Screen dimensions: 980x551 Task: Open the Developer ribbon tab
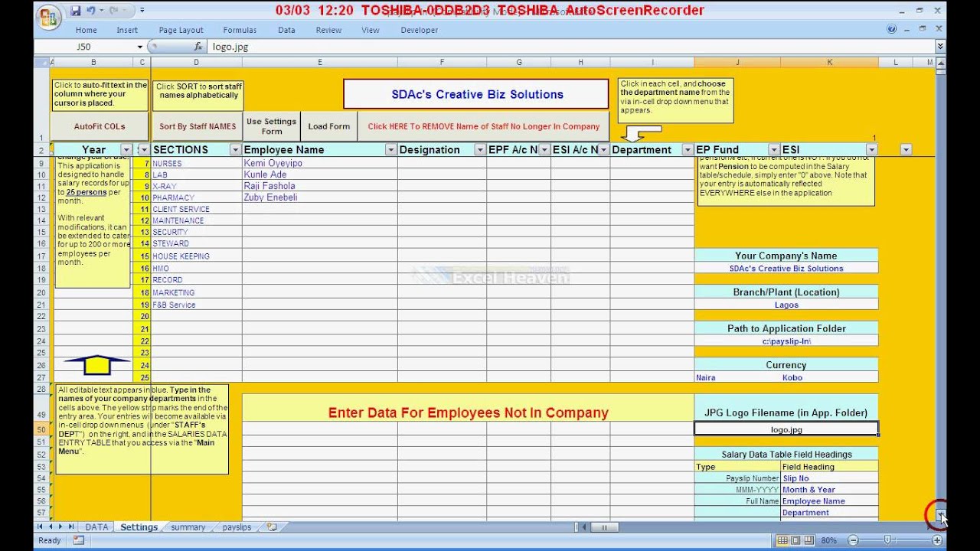point(420,30)
